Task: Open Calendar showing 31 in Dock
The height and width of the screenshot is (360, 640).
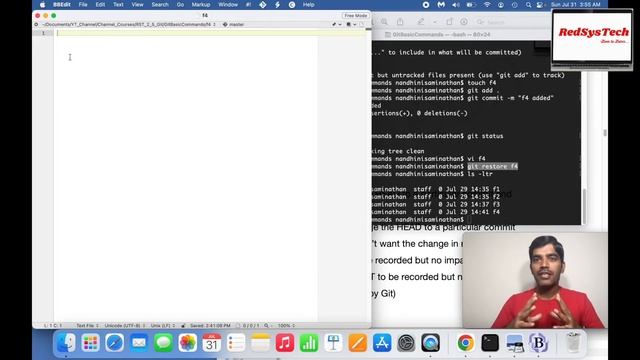Action: [x=211, y=343]
